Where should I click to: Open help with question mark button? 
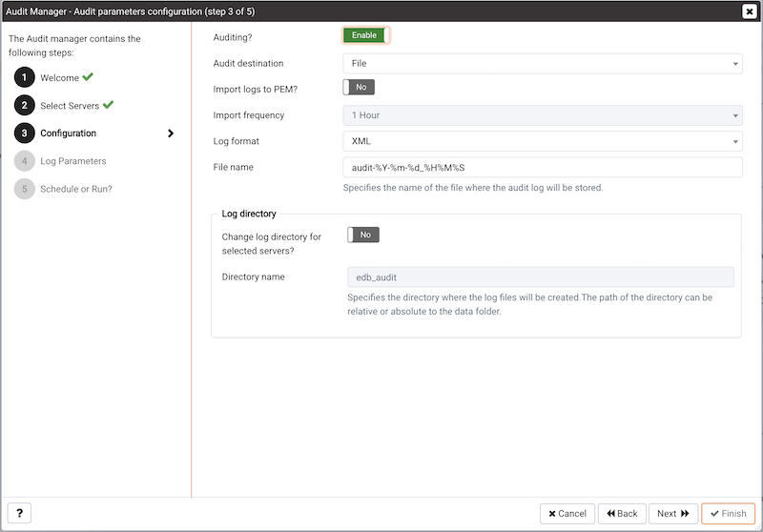19,513
